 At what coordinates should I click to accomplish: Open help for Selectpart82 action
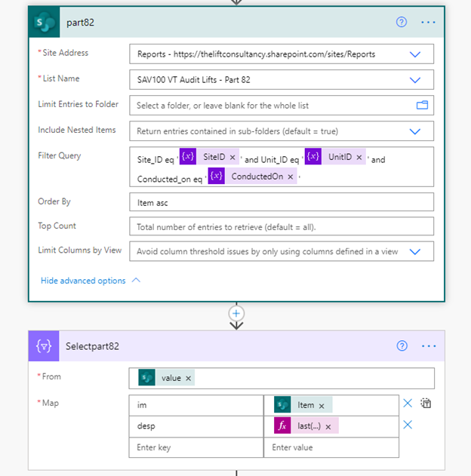click(402, 346)
